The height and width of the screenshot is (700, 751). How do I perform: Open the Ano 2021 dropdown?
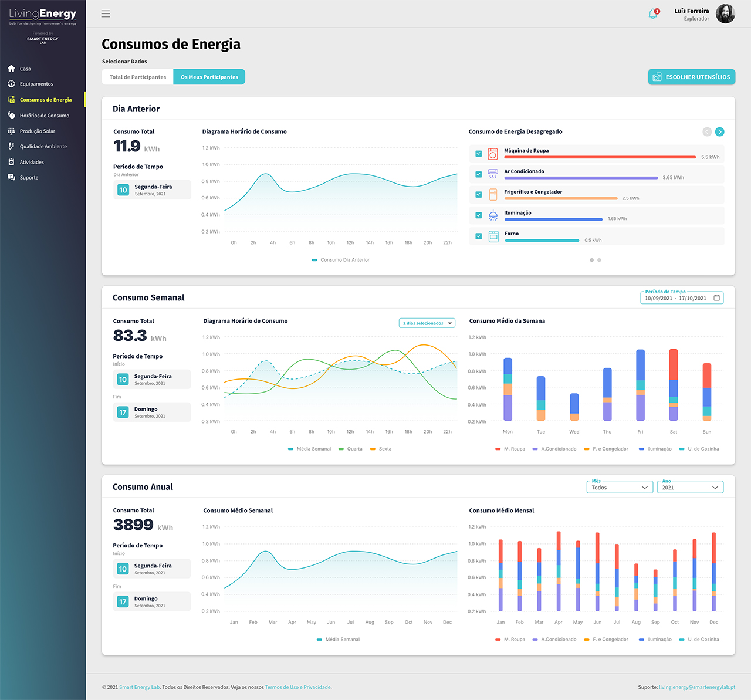click(690, 488)
